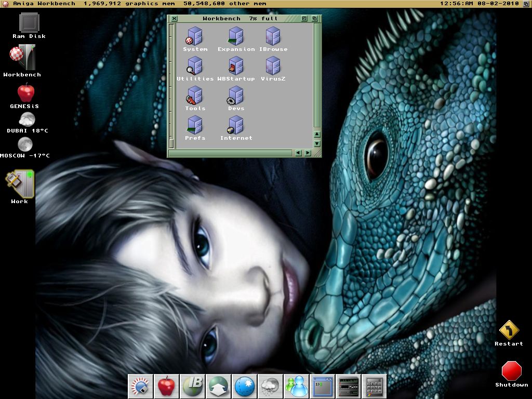Select the Work drive desktop icon

(x=20, y=184)
